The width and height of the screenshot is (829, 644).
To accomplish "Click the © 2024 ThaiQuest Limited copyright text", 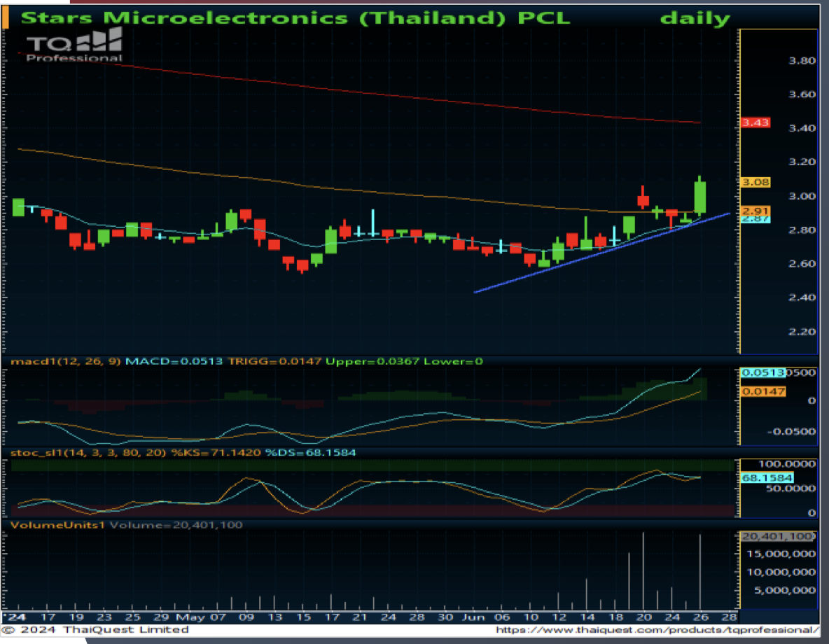I will click(96, 630).
